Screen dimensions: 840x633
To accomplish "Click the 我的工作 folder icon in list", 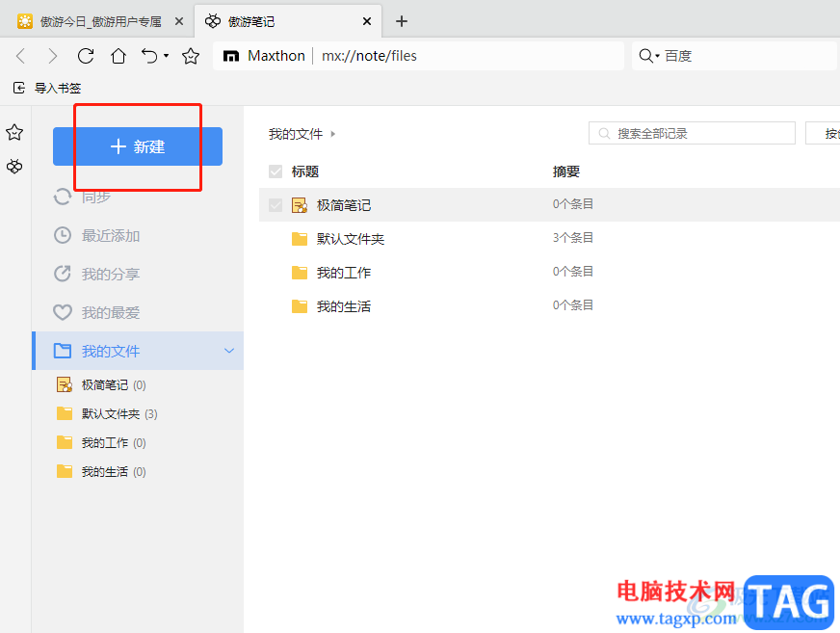I will 300,273.
